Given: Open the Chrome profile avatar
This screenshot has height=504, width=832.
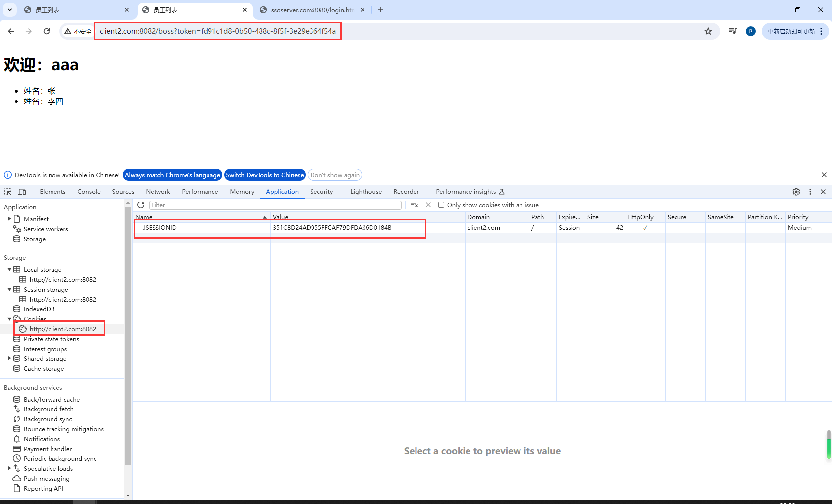Looking at the screenshot, I should pyautogui.click(x=751, y=31).
